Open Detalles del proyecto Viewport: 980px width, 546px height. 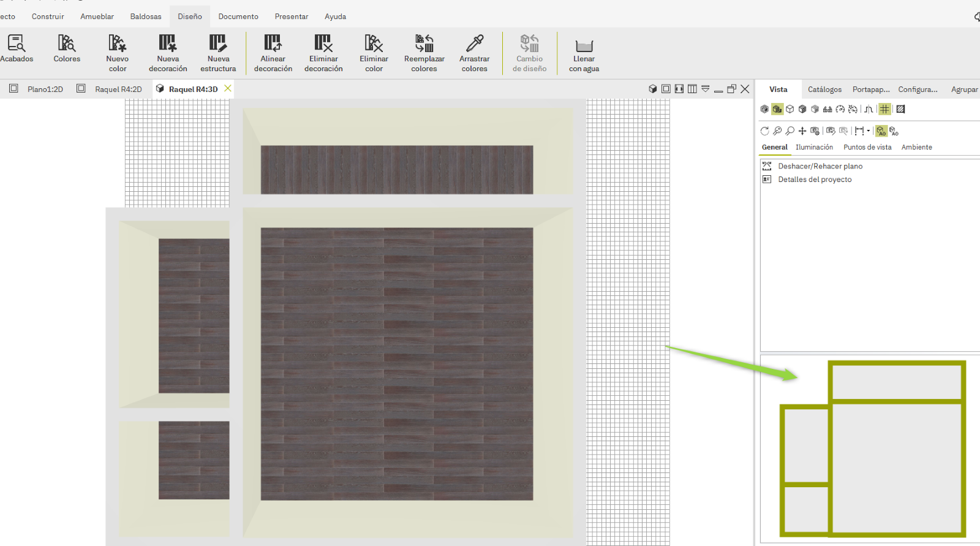point(815,180)
